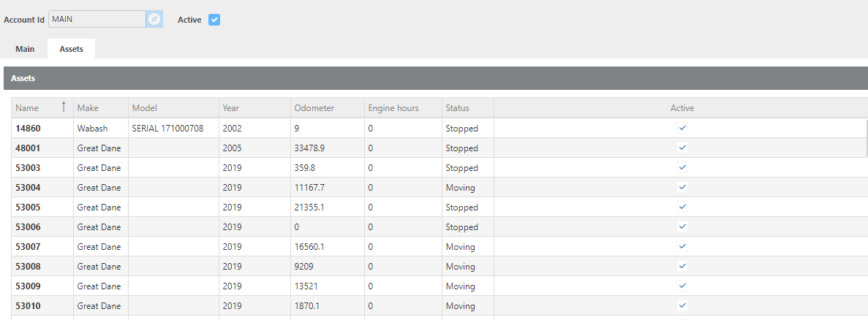The image size is (868, 320).
Task: Click the Status column header
Action: point(457,108)
